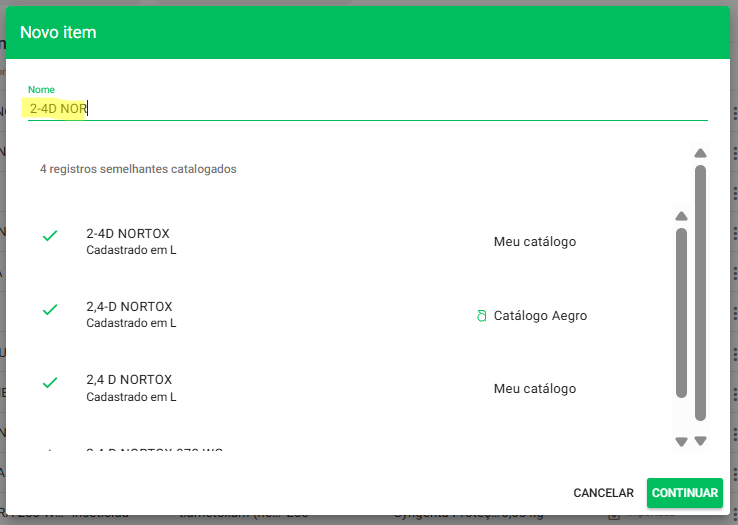Pick the 2,4 D NORTOX entry name
Viewport: 738px width, 525px height.
pos(129,380)
